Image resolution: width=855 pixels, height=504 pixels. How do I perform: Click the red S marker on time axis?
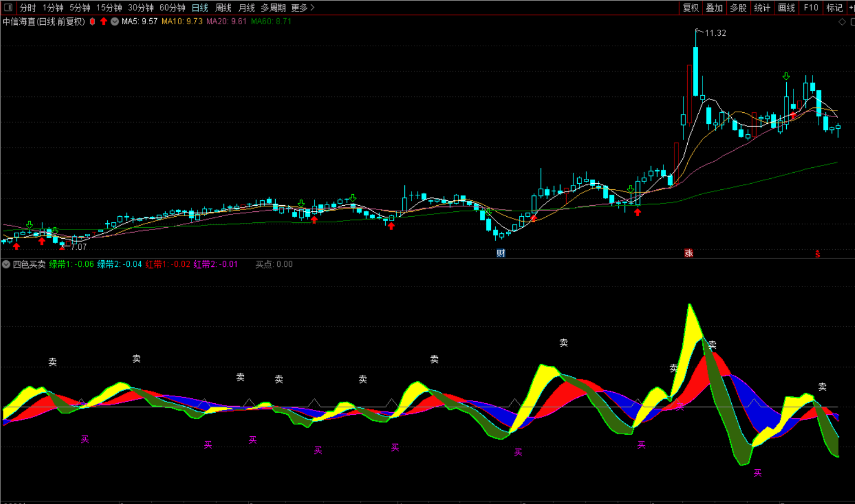pos(818,254)
